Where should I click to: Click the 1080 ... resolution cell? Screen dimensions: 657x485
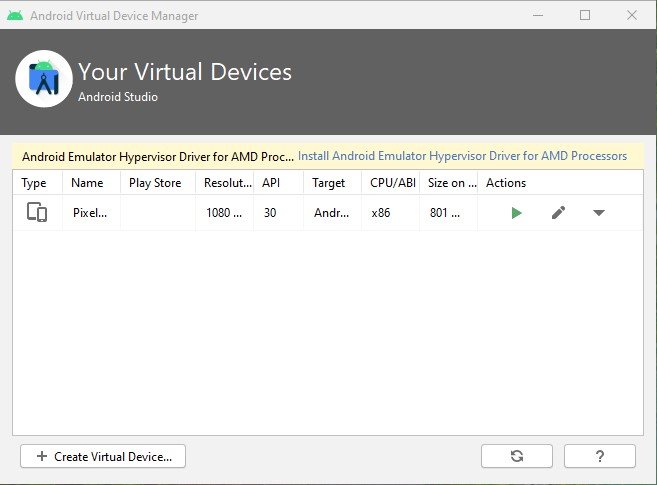click(225, 213)
